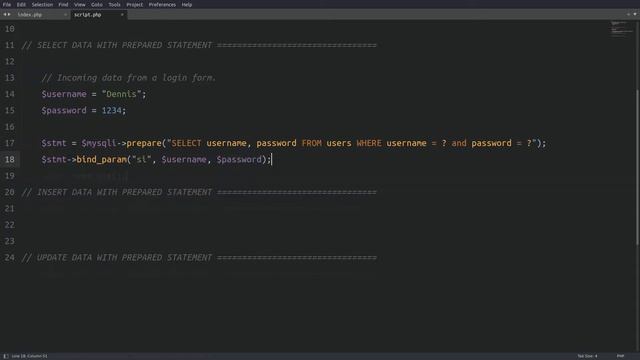Image resolution: width=640 pixels, height=360 pixels.
Task: Open the Edit menu
Action: (x=21, y=4)
